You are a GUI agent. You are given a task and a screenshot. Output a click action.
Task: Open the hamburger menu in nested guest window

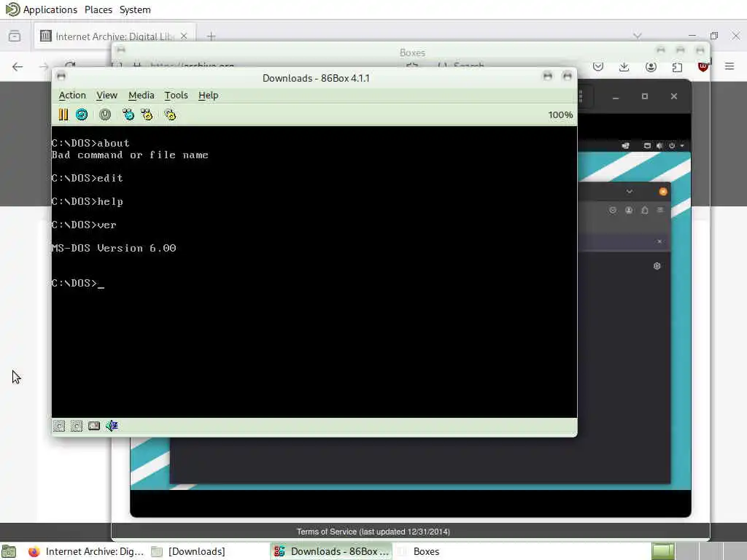pos(659,210)
